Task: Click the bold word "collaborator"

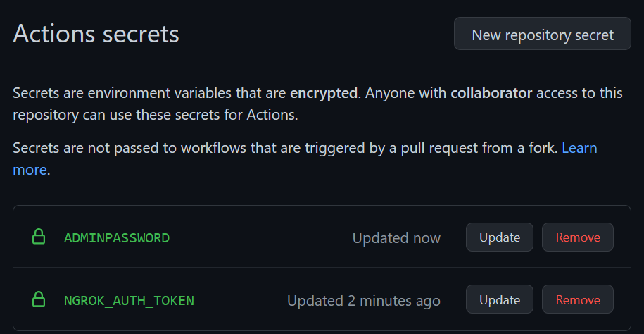Action: (491, 94)
